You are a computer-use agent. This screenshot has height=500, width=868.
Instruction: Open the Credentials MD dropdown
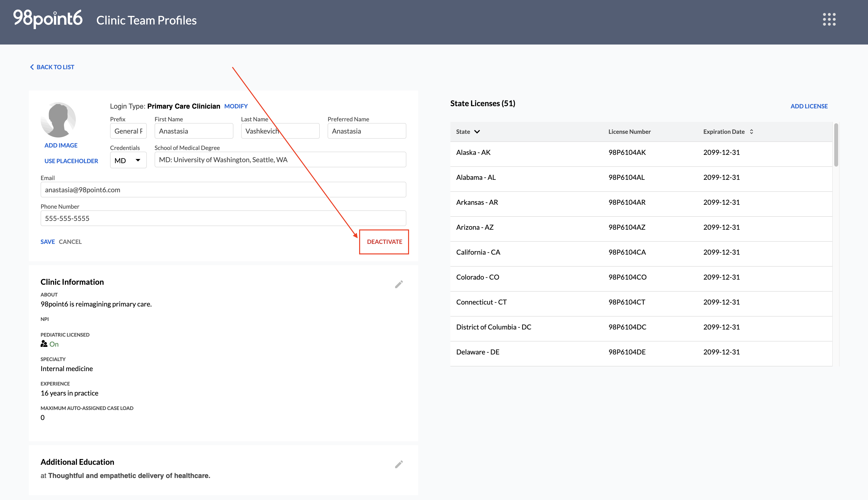coord(128,160)
